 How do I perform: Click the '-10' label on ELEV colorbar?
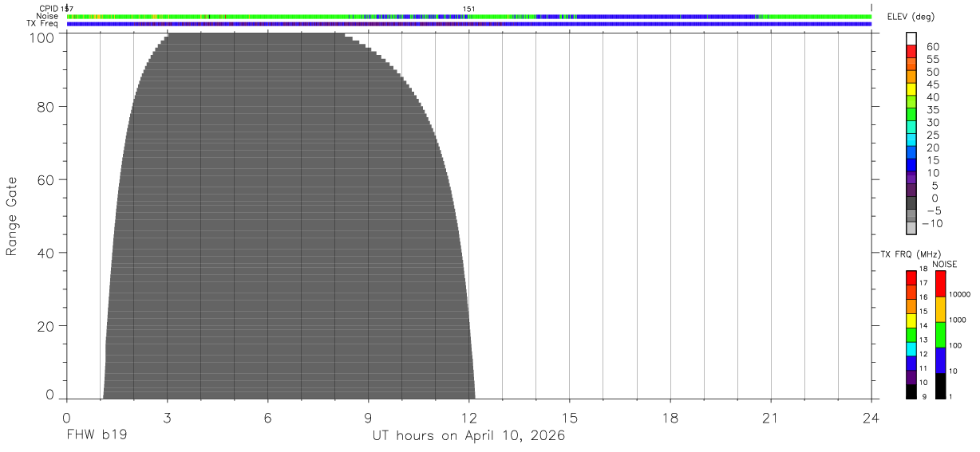(932, 223)
